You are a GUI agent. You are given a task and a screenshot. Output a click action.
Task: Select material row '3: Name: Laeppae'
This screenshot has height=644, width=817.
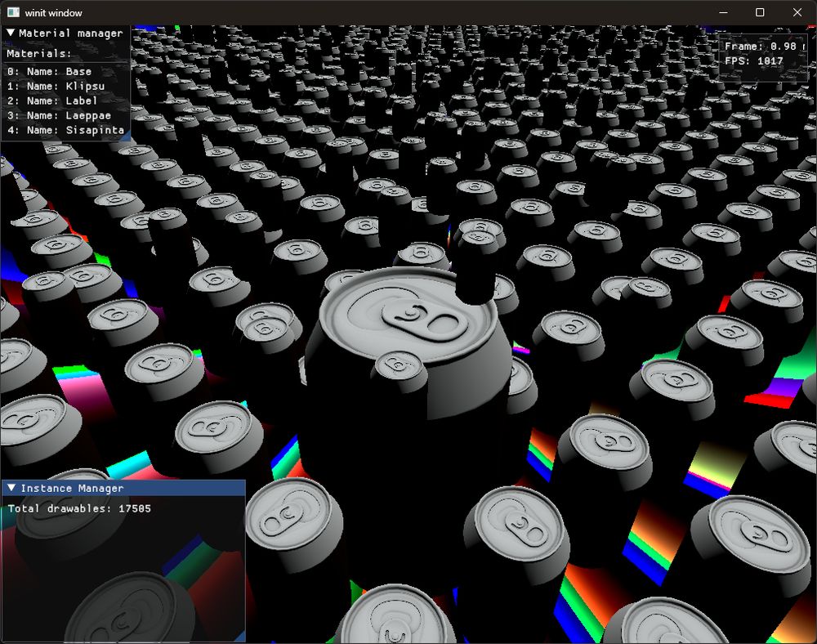click(x=59, y=115)
